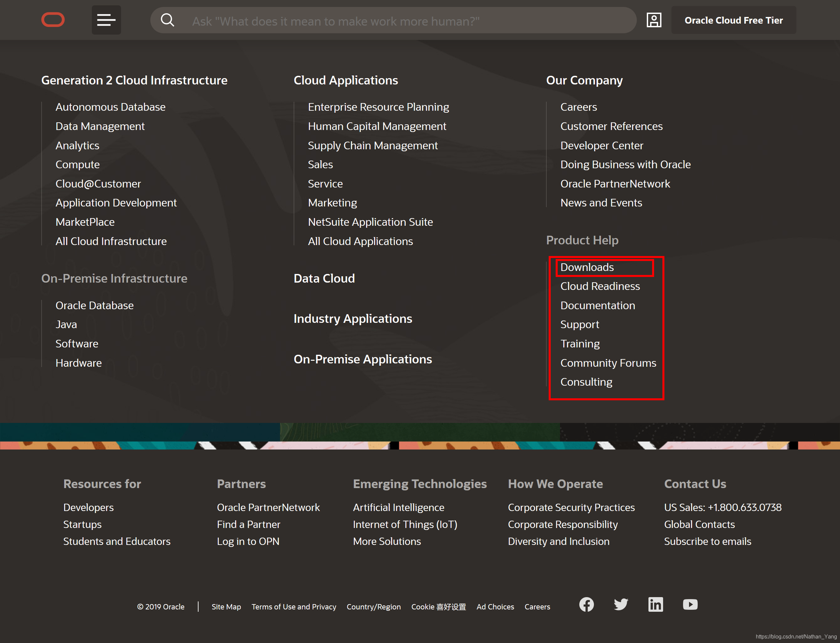The image size is (840, 643).
Task: Click the magnifier search icon
Action: [x=167, y=20]
